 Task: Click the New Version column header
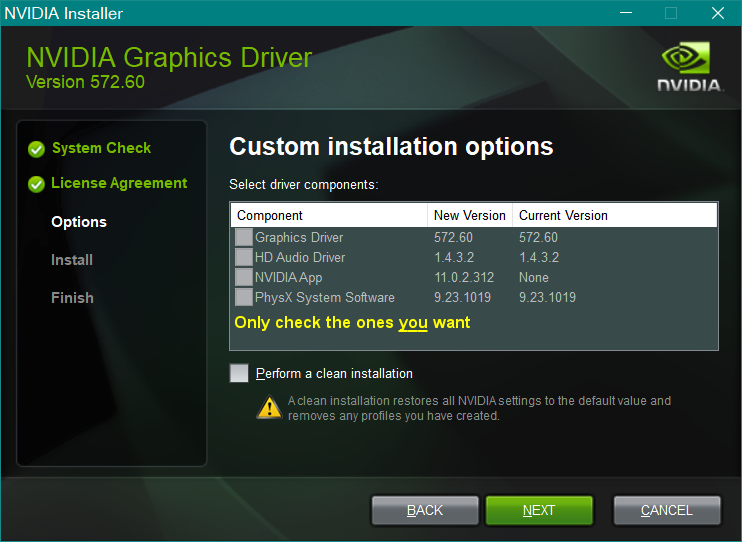(469, 215)
